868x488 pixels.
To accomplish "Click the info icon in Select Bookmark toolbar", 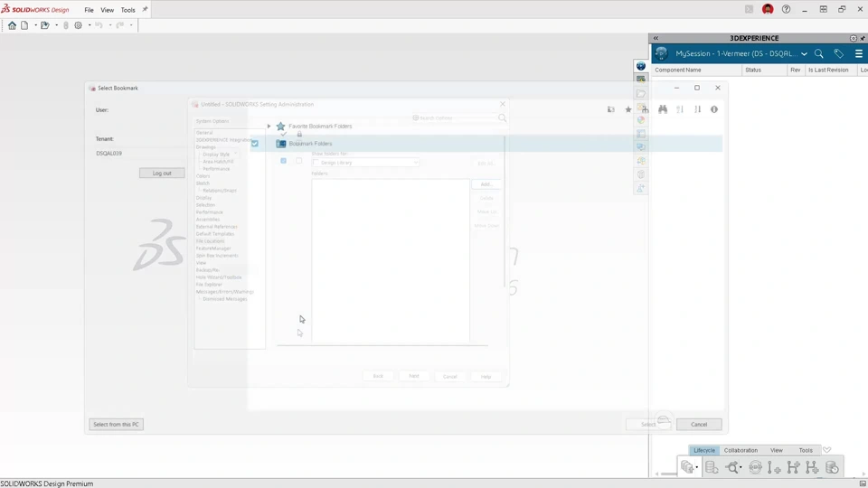I will [x=714, y=109].
